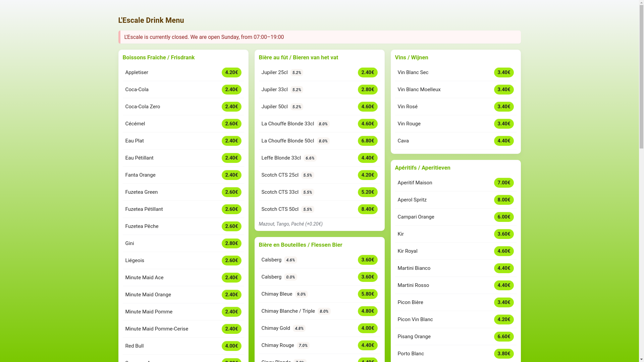This screenshot has width=644, height=362.
Task: Select the Scotch CTS 50cl 8.40€ price
Action: click(x=367, y=209)
